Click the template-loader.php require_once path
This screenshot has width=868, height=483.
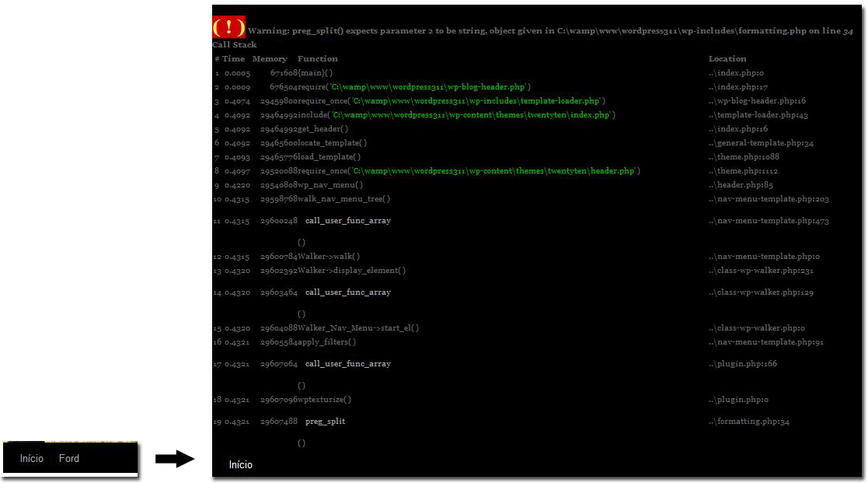coord(476,101)
